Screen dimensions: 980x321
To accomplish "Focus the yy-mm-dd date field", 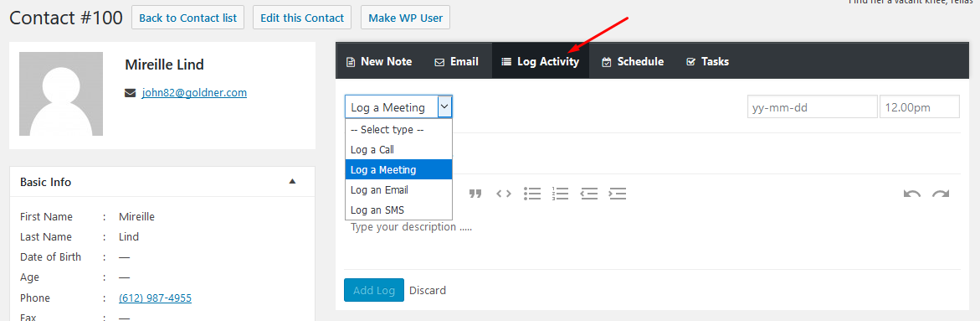I will click(x=813, y=107).
